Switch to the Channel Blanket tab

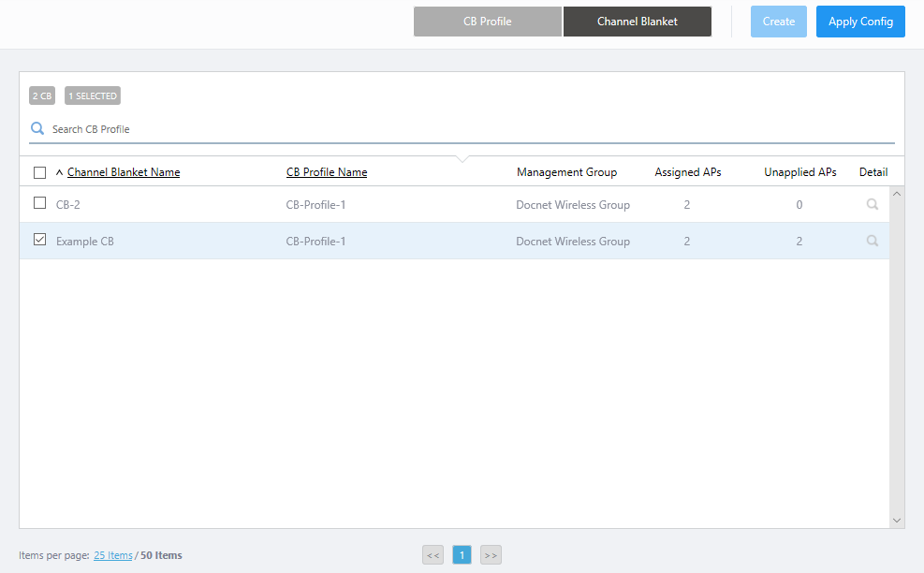[638, 22]
